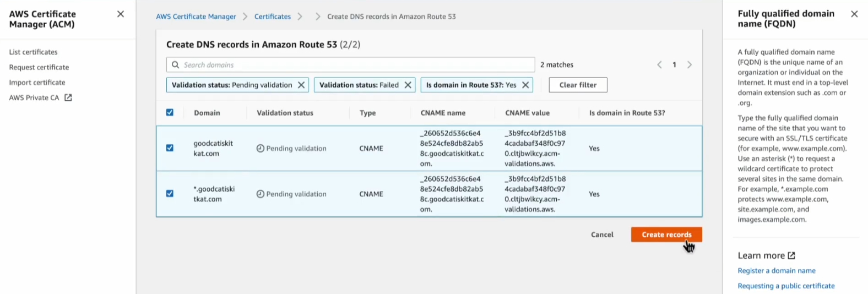The height and width of the screenshot is (294, 868).
Task: Click Yes cell in goodcatiskitkat.com row
Action: (594, 148)
